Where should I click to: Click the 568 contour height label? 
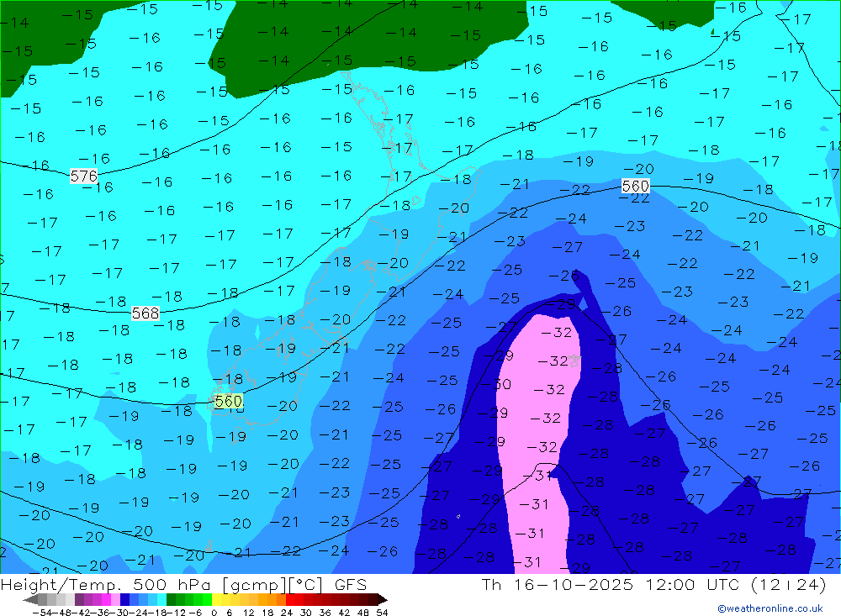coord(145,313)
